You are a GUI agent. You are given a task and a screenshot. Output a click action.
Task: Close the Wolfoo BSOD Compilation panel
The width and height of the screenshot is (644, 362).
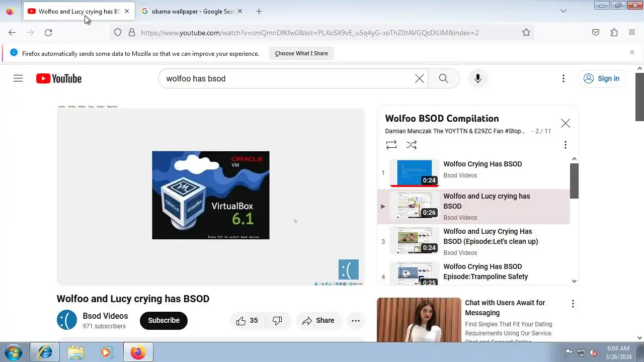[566, 123]
